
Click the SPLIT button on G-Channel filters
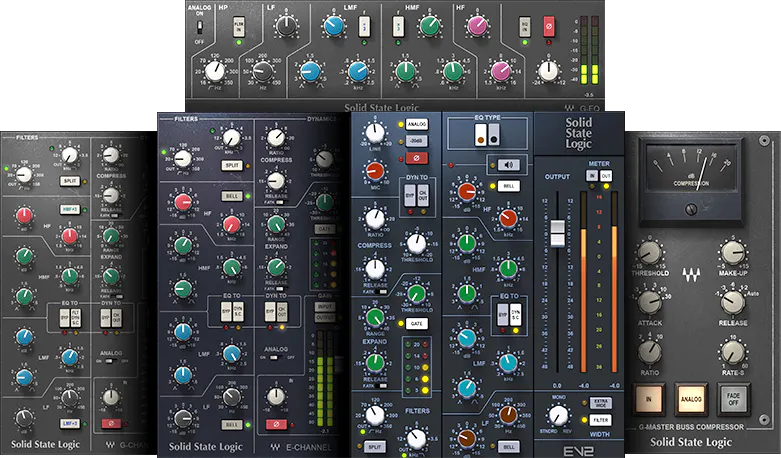(70, 181)
